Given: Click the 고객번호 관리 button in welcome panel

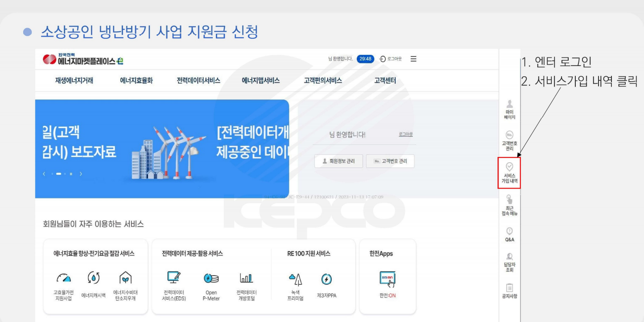Looking at the screenshot, I should tap(390, 161).
